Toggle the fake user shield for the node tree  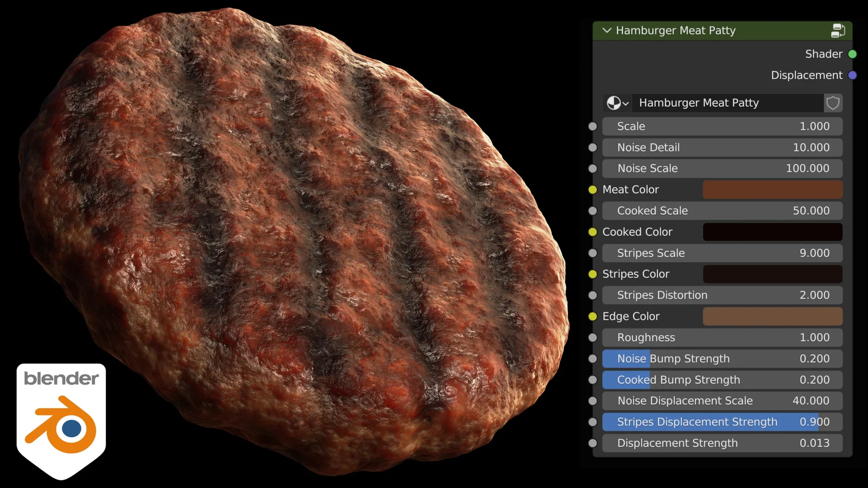click(x=833, y=103)
